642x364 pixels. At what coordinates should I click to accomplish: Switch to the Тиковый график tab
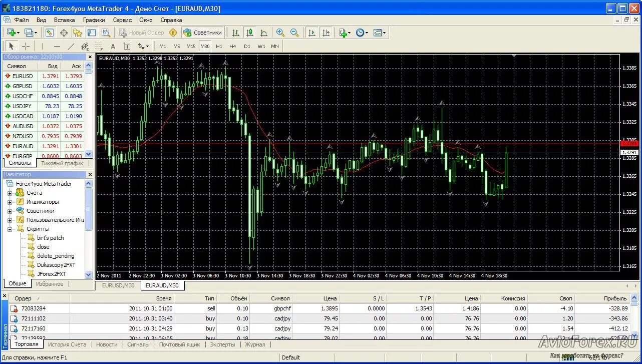coord(63,163)
